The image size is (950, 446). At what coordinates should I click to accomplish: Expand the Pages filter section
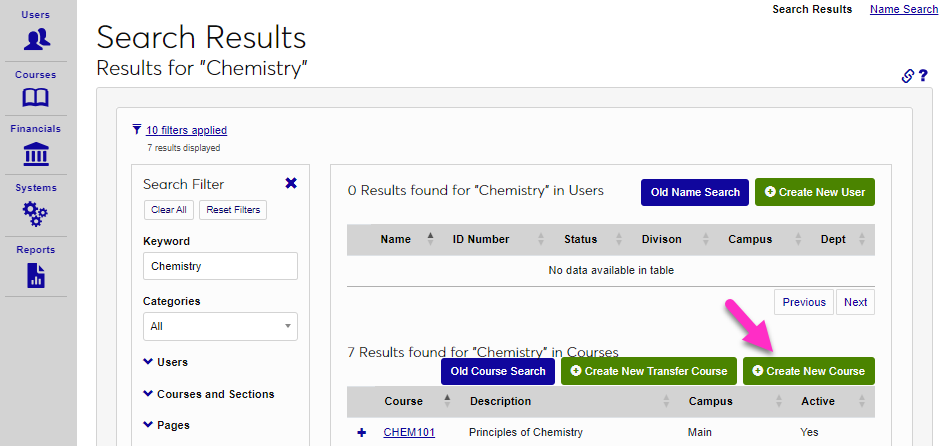[x=165, y=425]
